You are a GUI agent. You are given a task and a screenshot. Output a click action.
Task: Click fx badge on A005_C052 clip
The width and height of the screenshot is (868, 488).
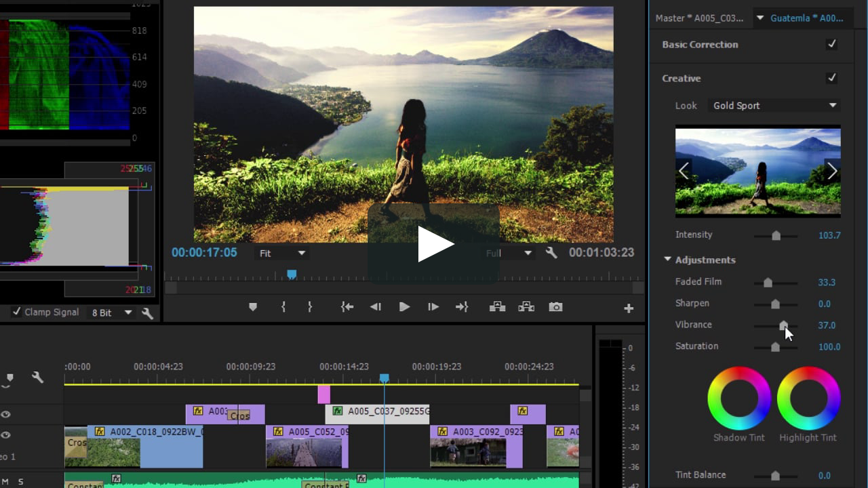278,431
